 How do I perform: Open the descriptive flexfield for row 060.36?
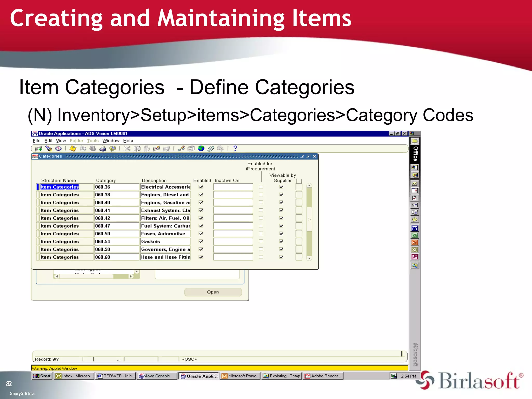point(299,187)
